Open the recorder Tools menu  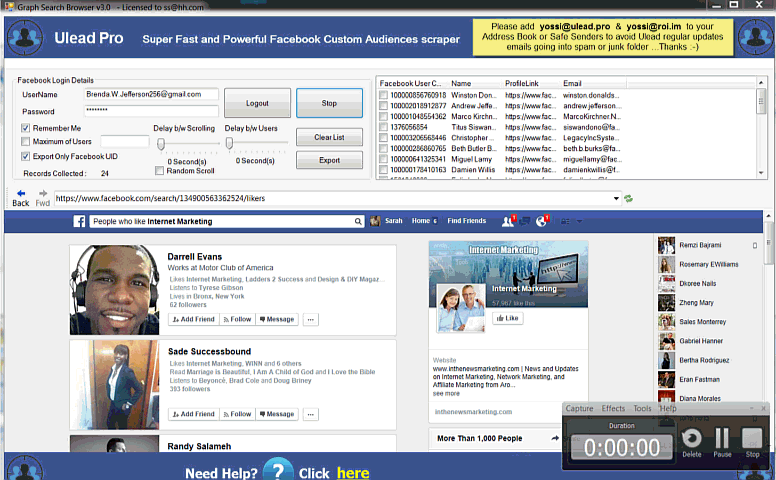pos(642,408)
